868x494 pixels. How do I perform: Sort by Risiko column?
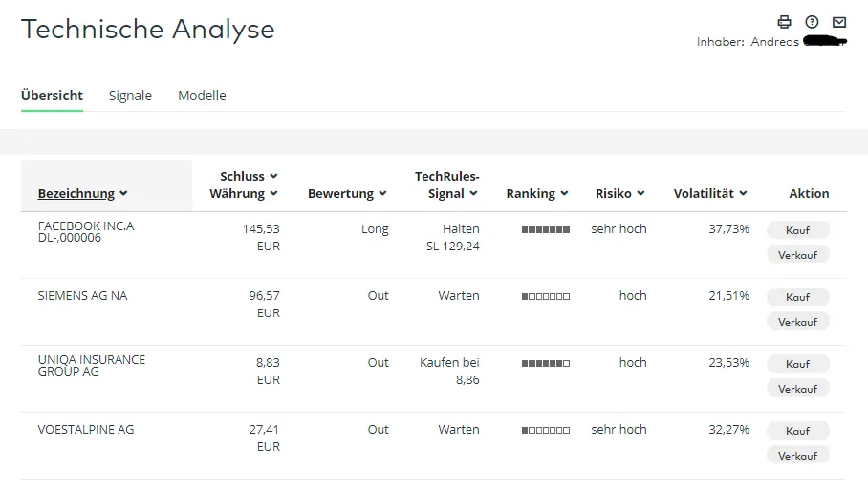point(619,193)
